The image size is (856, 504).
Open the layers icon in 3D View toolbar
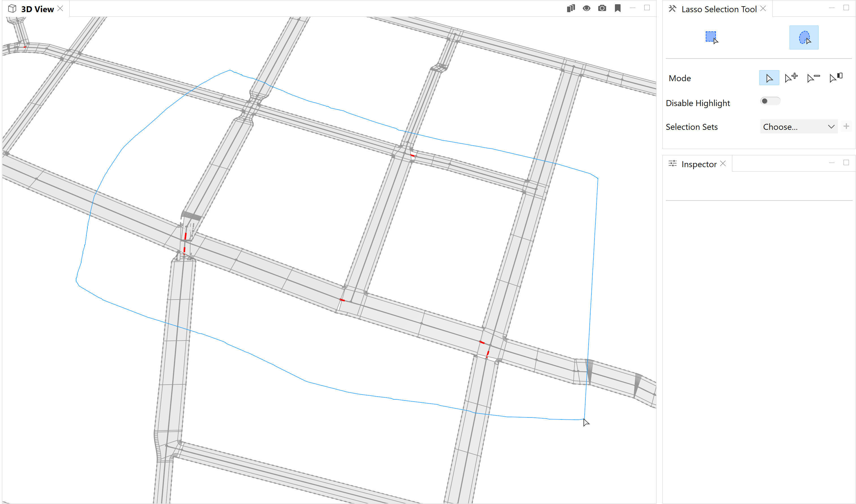[x=570, y=8]
